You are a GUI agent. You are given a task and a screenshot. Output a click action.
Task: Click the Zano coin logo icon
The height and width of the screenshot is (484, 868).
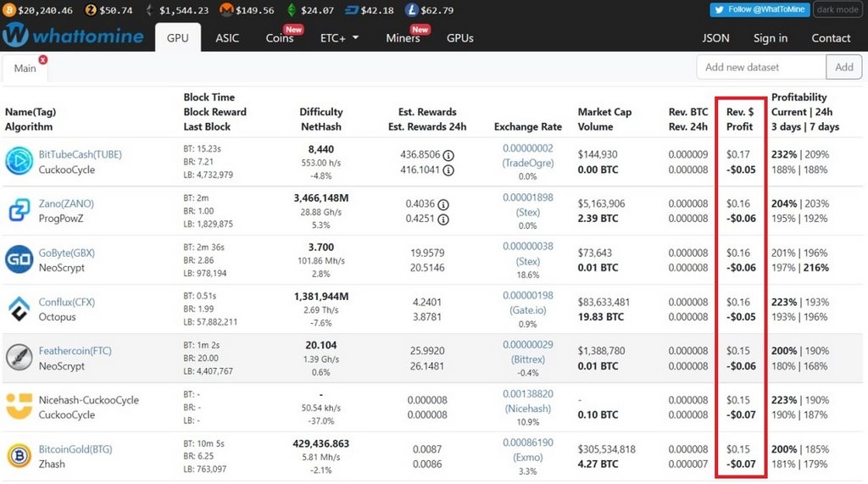pos(19,210)
